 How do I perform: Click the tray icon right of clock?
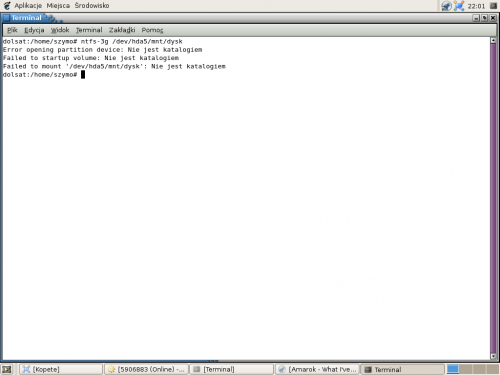click(493, 6)
